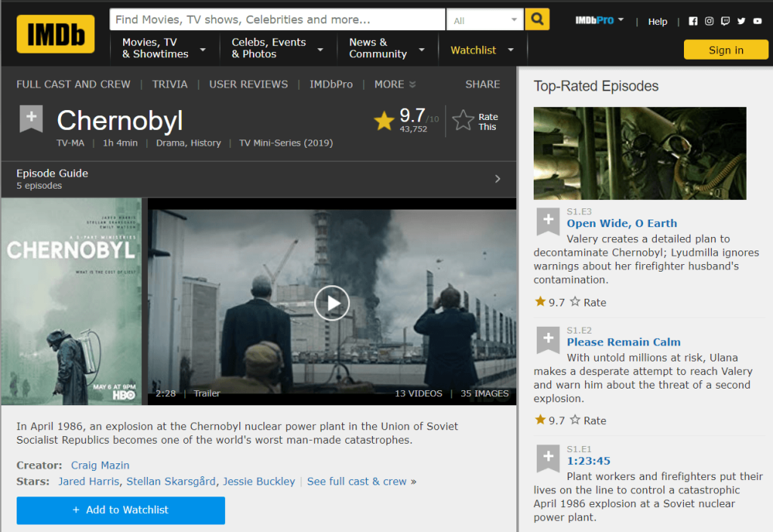Open IMDb Twitch icon
This screenshot has height=532, width=773.
(x=725, y=21)
